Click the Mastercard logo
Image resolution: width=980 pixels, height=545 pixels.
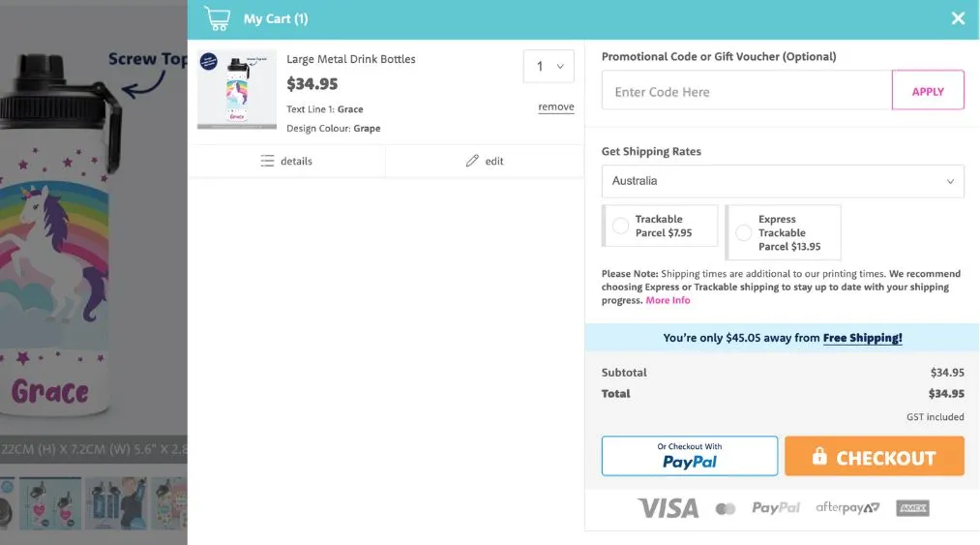point(726,509)
